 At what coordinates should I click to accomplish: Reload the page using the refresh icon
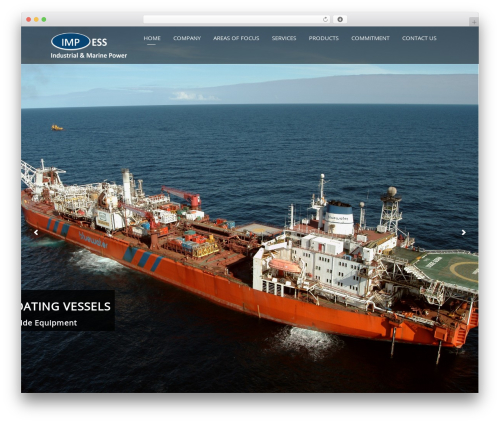[x=325, y=19]
